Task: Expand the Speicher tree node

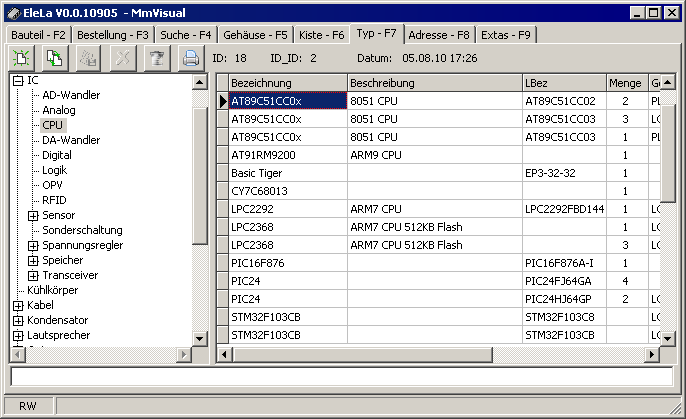Action: (x=33, y=261)
